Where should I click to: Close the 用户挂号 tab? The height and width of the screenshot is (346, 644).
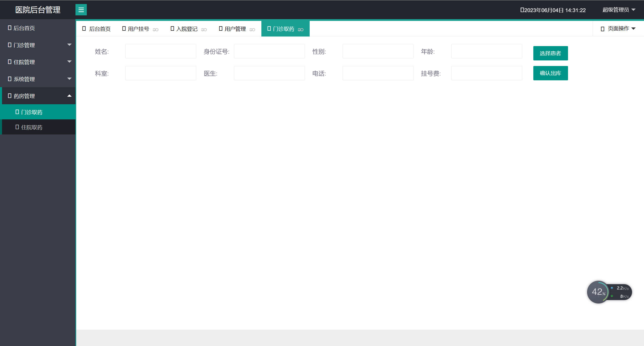(156, 29)
